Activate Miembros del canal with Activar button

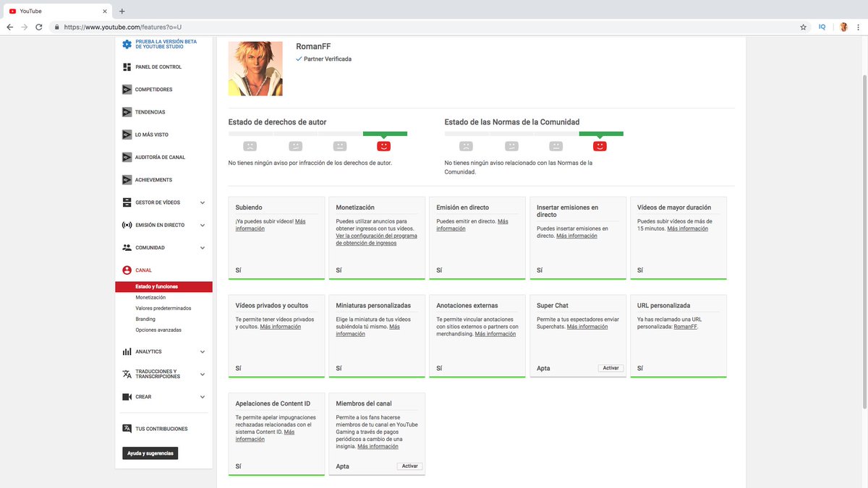(410, 466)
